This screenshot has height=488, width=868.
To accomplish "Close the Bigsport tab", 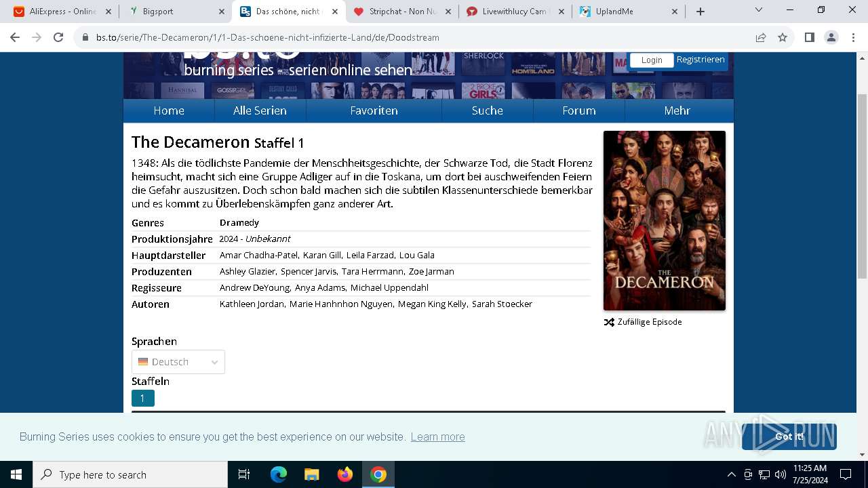I will pos(222,12).
